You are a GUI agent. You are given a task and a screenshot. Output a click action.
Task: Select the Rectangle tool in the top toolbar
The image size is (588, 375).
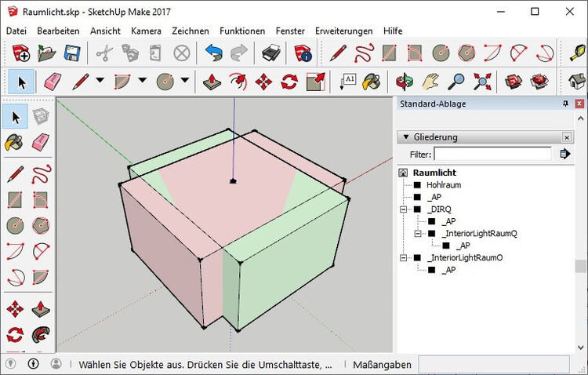(x=389, y=53)
